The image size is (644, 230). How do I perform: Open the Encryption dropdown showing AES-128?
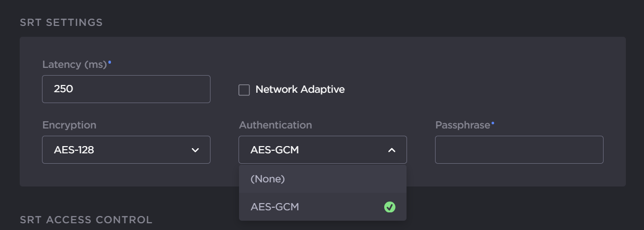tap(126, 150)
